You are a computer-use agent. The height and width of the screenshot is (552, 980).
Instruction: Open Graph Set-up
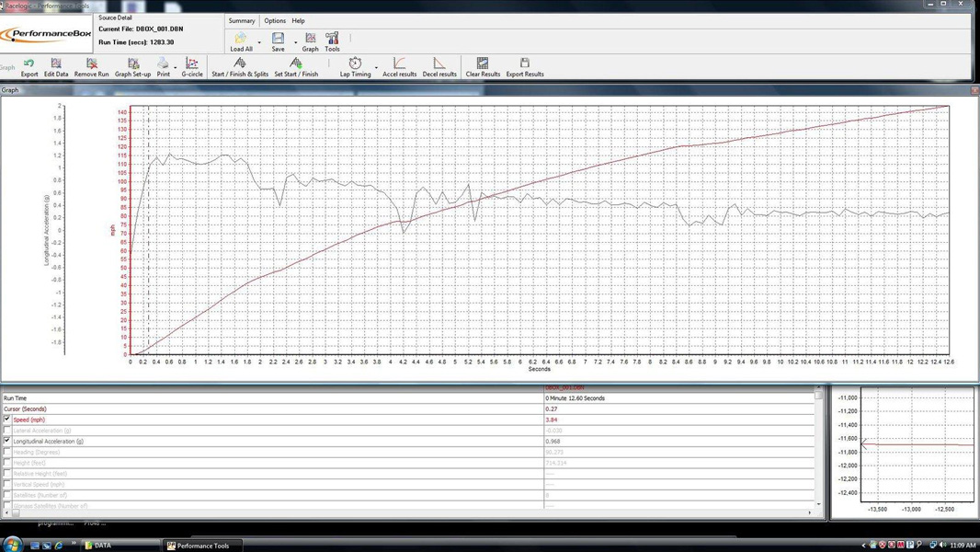[132, 66]
